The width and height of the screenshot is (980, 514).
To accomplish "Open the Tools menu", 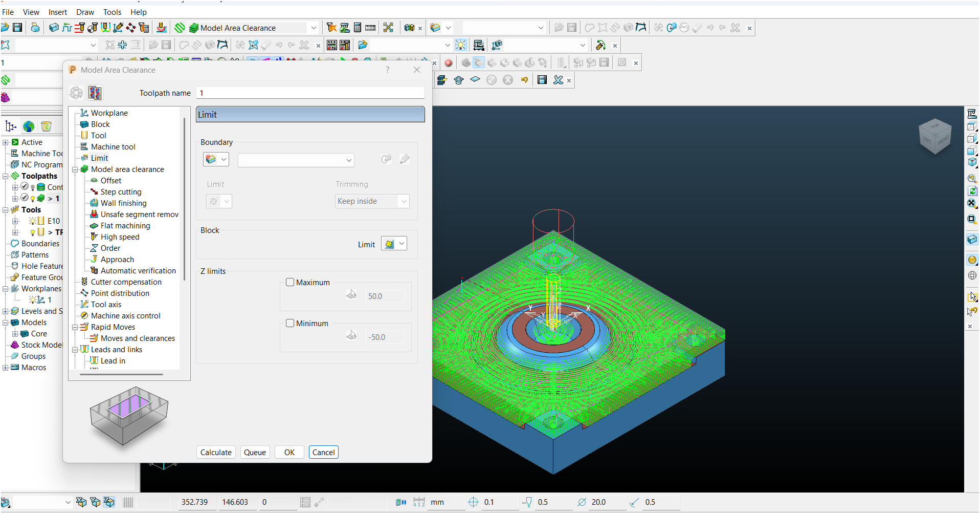I will click(x=112, y=12).
